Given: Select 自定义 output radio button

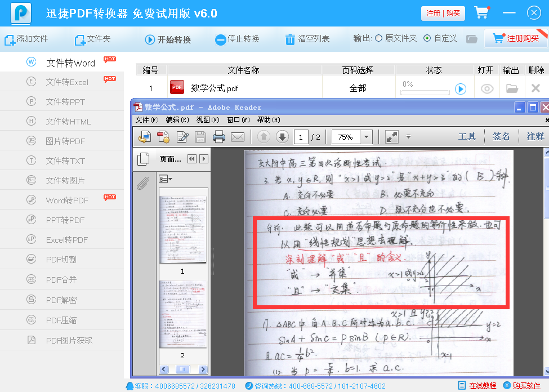Looking at the screenshot, I should point(427,38).
